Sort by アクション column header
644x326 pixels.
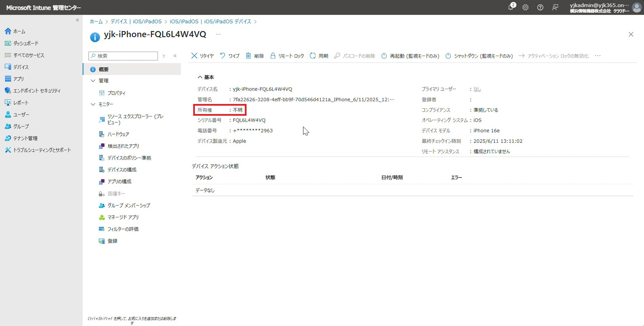[x=204, y=177]
